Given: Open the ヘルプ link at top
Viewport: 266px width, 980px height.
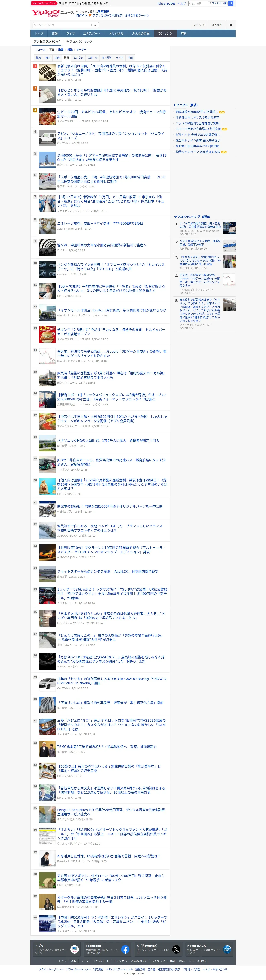Looking at the screenshot, I should click(181, 4).
